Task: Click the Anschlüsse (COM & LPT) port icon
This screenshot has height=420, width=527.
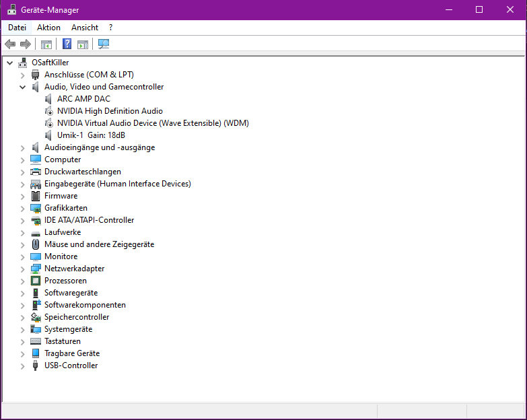Action: [x=35, y=75]
